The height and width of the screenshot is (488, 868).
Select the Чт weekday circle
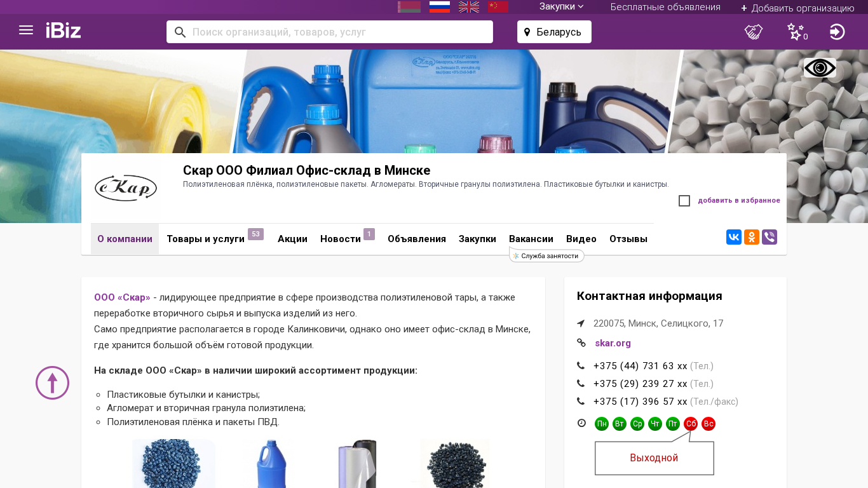(x=655, y=424)
